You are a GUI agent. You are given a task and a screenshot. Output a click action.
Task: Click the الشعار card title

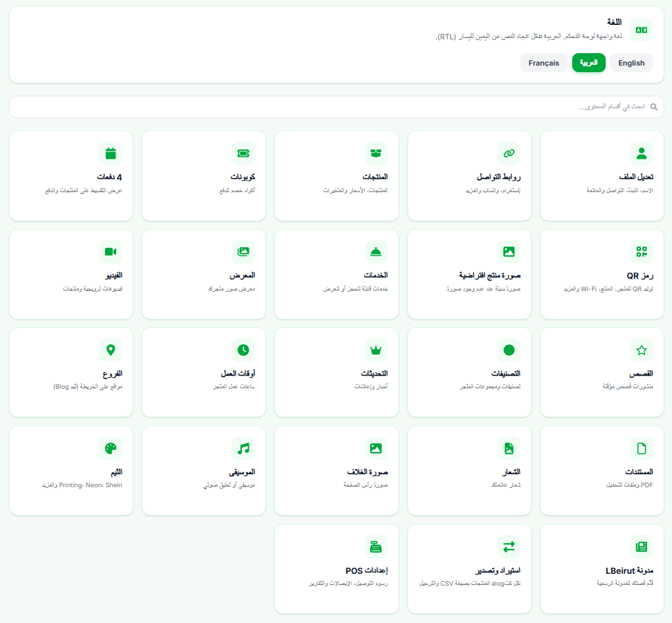tap(511, 472)
